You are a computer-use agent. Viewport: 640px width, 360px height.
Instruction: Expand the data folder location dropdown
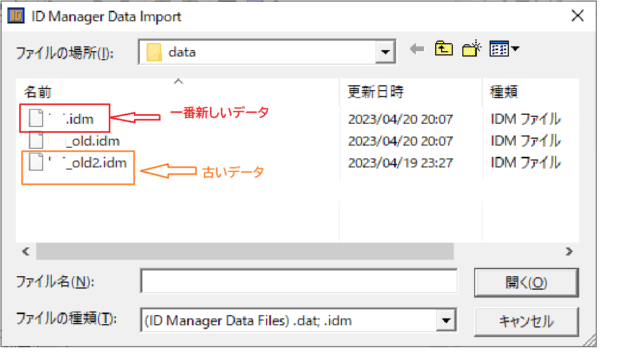pyautogui.click(x=385, y=52)
